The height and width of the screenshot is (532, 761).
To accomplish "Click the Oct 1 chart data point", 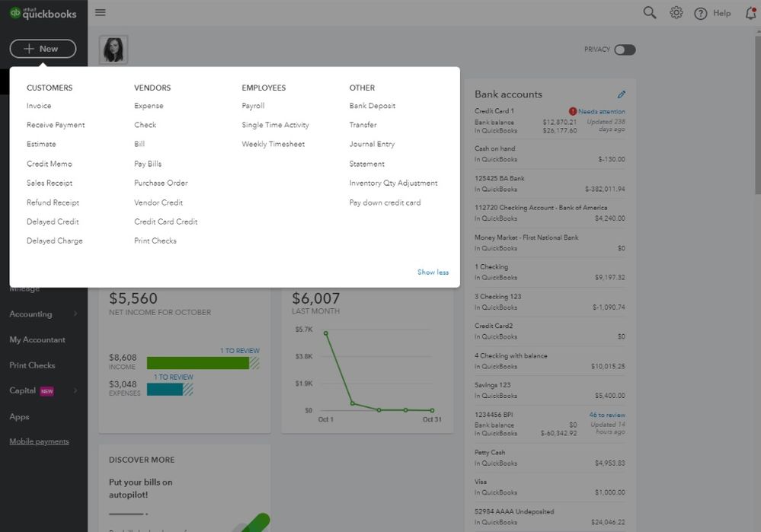I will pyautogui.click(x=326, y=333).
